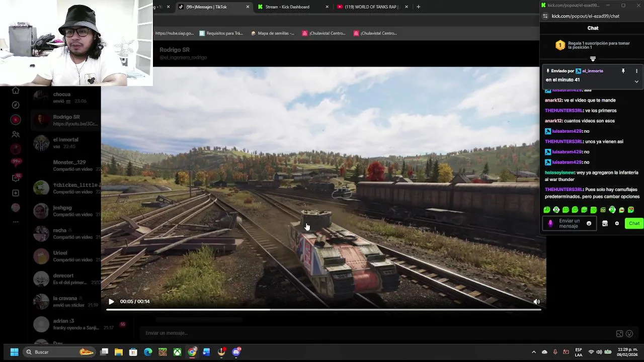Open la cravana conversation
644x362 pixels.
pos(65,301)
